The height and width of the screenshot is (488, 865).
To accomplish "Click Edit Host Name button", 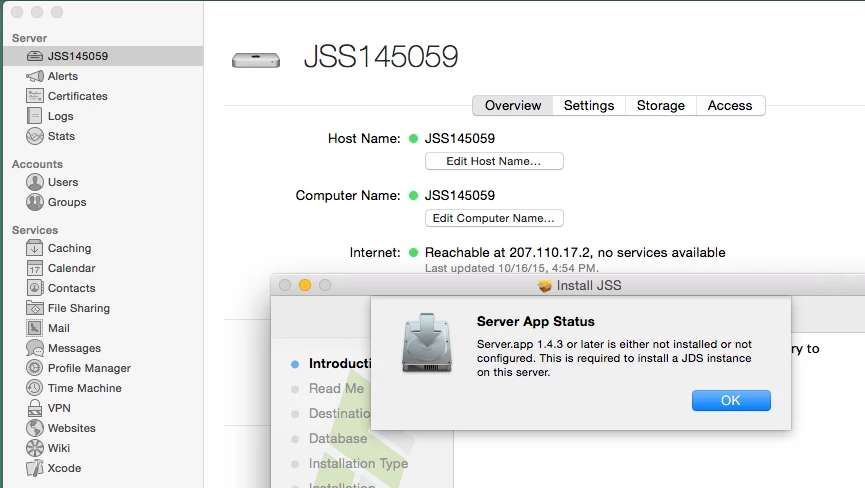I will point(494,161).
